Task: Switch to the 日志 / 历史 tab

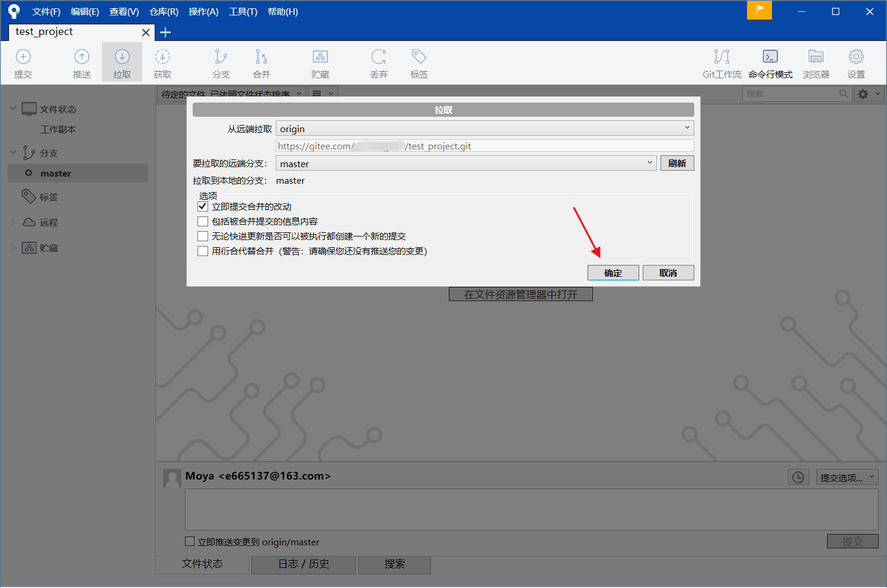Action: [x=304, y=564]
